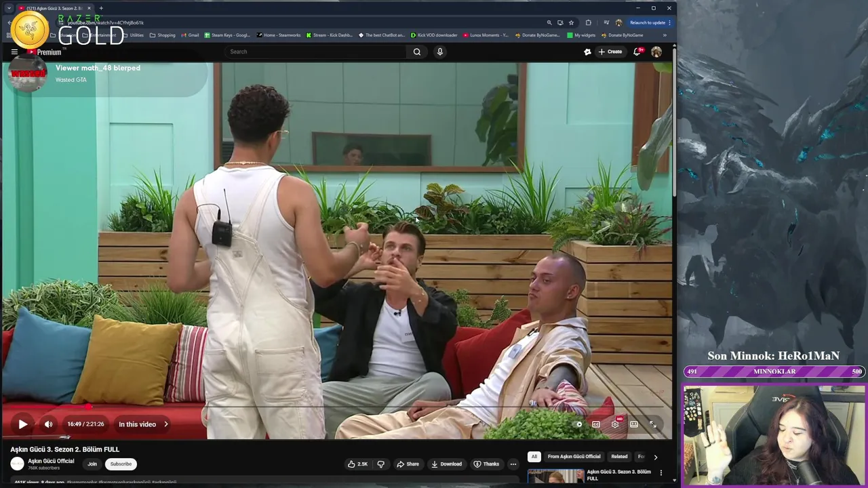Open the suggested video thumbnail in sidebar
The width and height of the screenshot is (868, 488).
click(x=555, y=477)
